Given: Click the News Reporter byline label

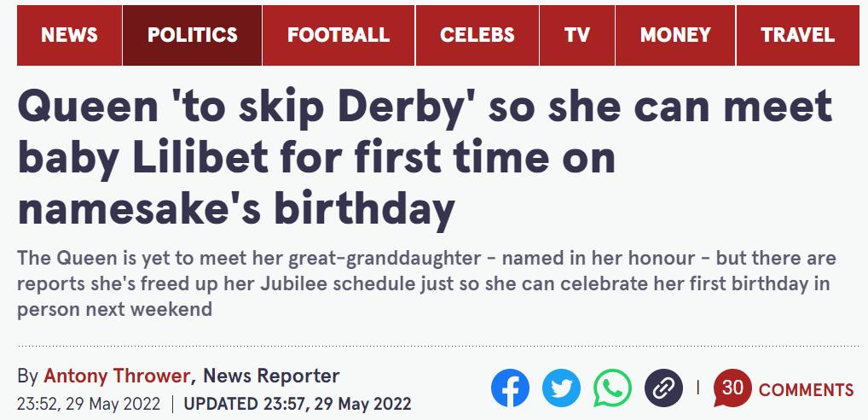Looking at the screenshot, I should [271, 376].
